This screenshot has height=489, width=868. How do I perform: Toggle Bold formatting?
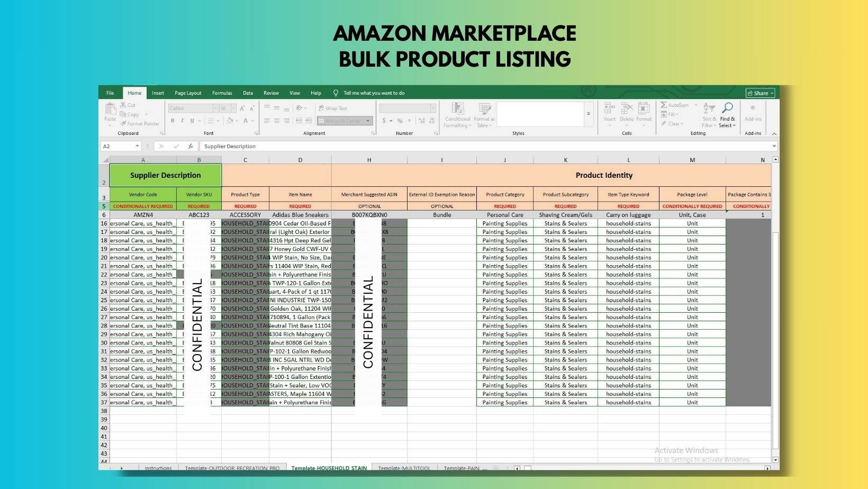(173, 121)
